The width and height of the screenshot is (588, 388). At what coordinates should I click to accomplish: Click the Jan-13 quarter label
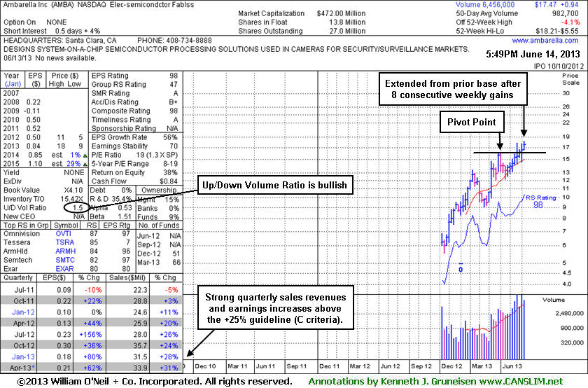coord(23,357)
